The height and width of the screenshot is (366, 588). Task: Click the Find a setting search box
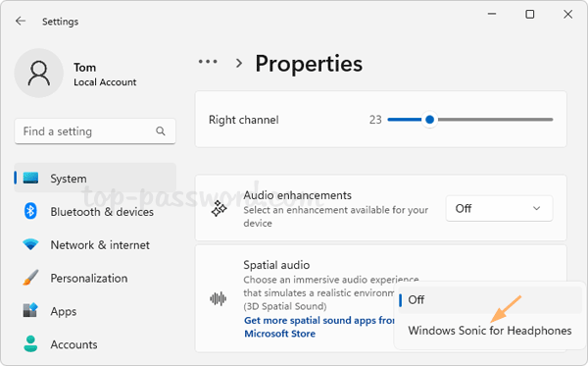pyautogui.click(x=95, y=131)
